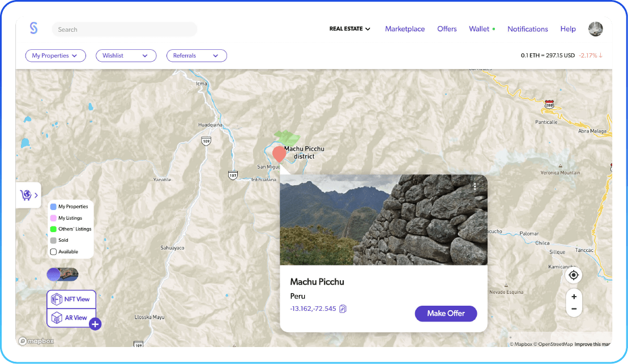
Task: Click the red down arrow next to -2.17%
Action: tap(601, 55)
